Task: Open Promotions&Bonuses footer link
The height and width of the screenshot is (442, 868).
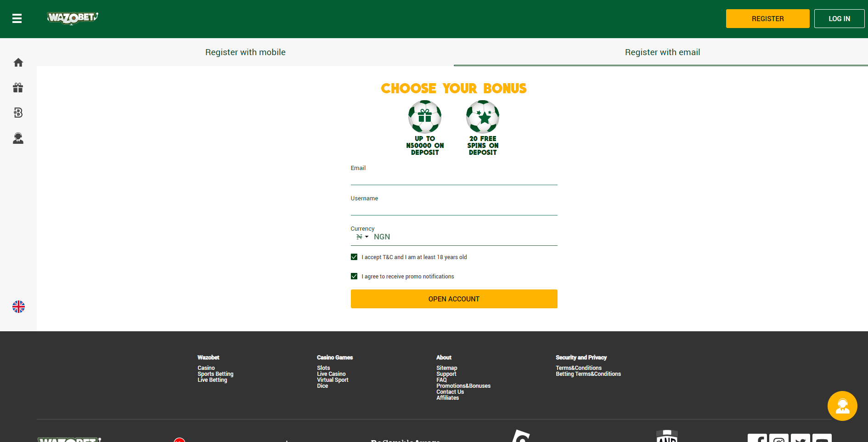Action: [463, 386]
